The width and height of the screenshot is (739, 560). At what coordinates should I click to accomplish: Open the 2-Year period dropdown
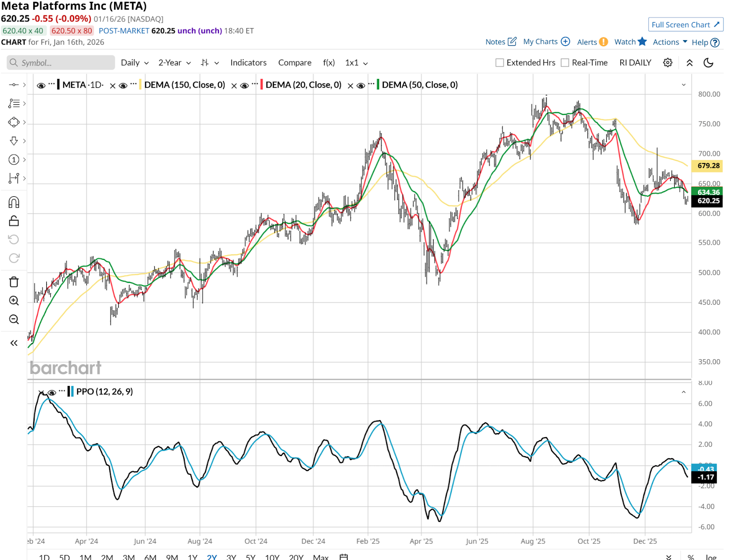pos(174,63)
